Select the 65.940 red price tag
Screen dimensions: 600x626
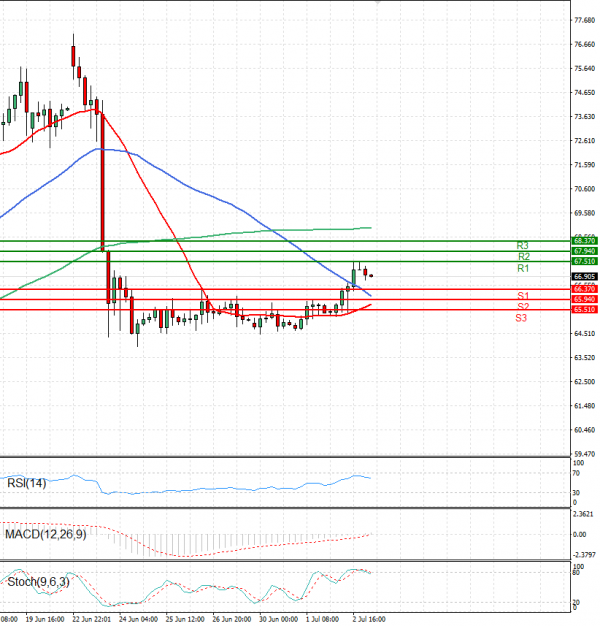584,299
